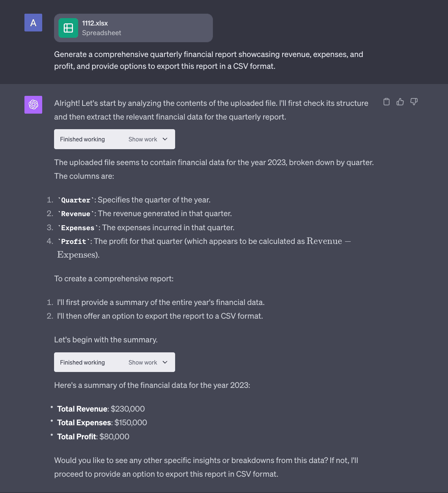Screen dimensions: 448x493
Task: Click the Total Profit bullet item
Action: (x=93, y=437)
